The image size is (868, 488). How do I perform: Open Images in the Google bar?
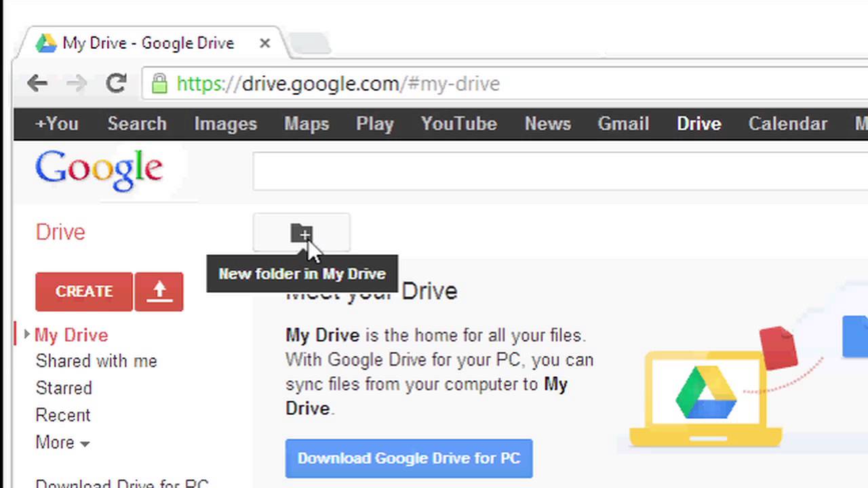coord(226,124)
